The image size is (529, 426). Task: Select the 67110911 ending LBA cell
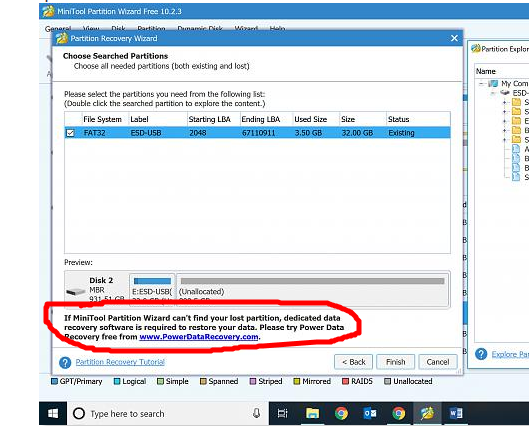(258, 133)
